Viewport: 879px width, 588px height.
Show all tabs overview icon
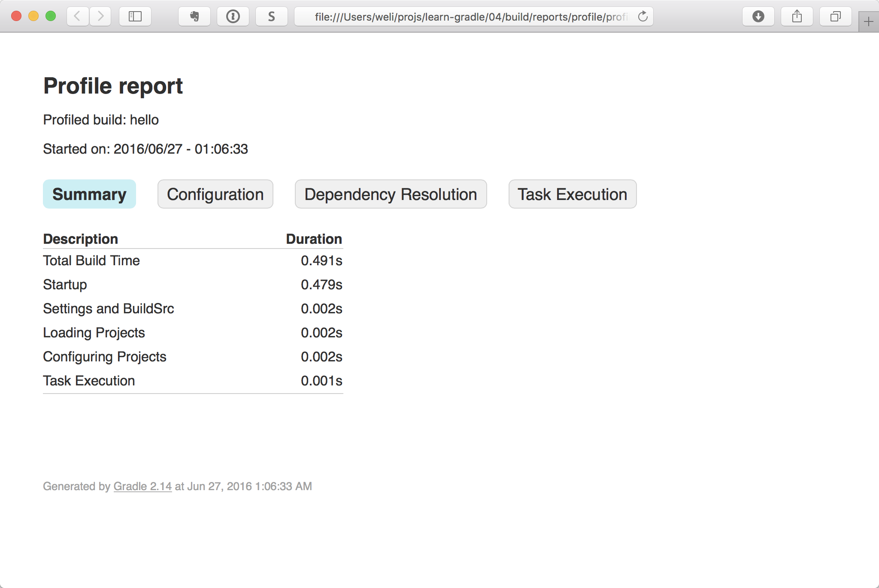pyautogui.click(x=835, y=16)
